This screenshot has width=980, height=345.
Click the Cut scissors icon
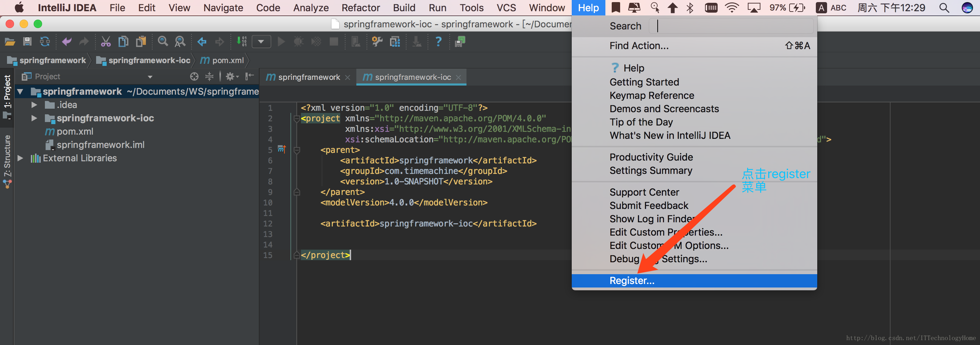tap(105, 41)
